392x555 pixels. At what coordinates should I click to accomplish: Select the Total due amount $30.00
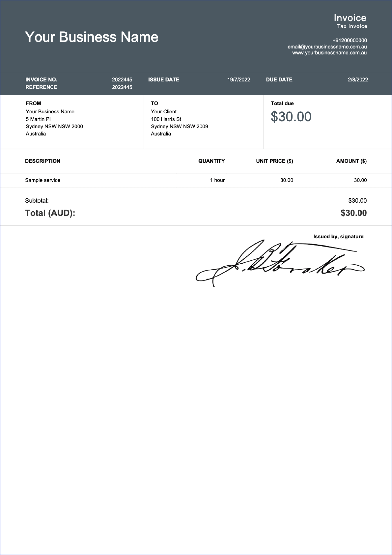pos(291,117)
